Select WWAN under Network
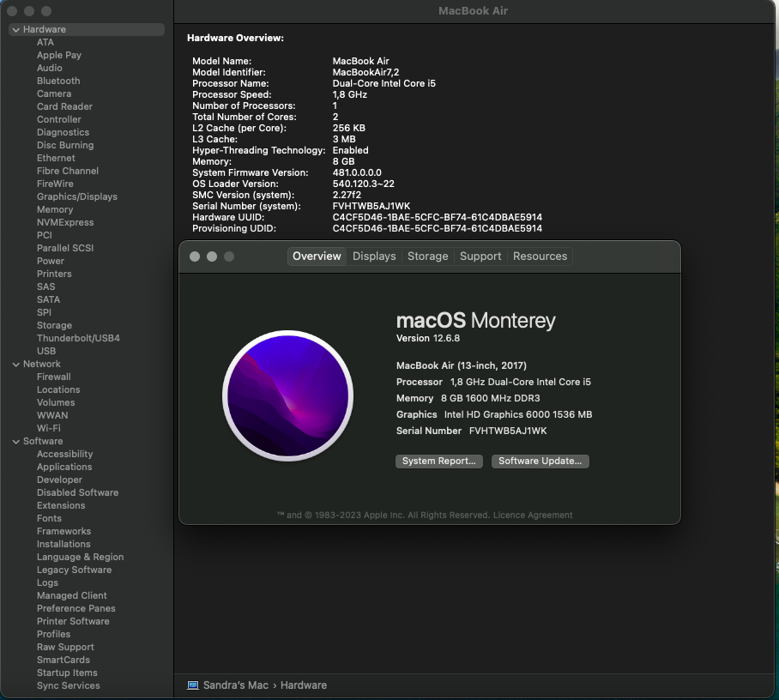 52,415
